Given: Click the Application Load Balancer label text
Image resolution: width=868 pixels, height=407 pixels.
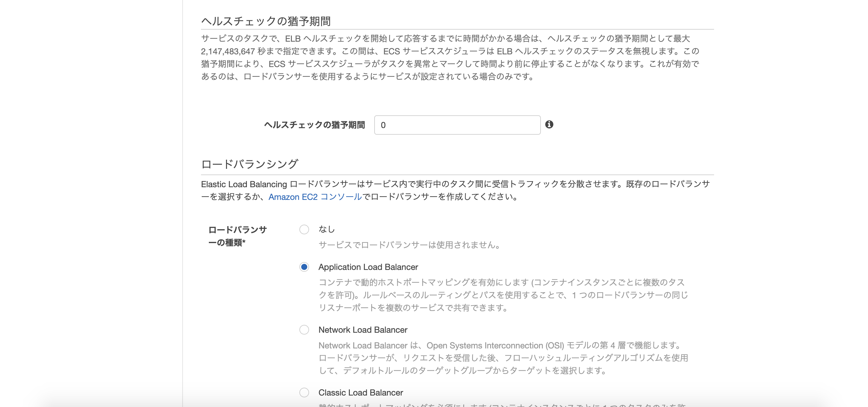Looking at the screenshot, I should [x=368, y=267].
